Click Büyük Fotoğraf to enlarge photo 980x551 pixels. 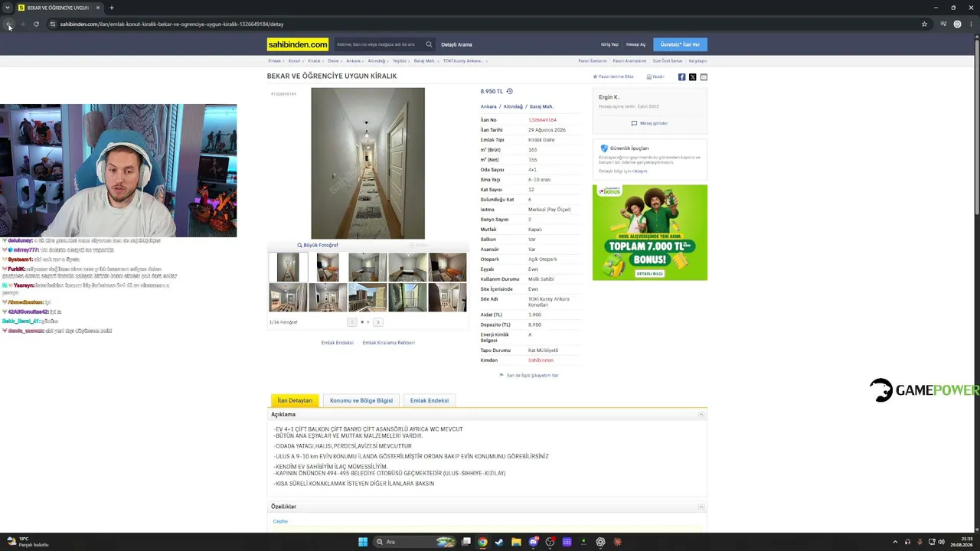[x=318, y=245]
